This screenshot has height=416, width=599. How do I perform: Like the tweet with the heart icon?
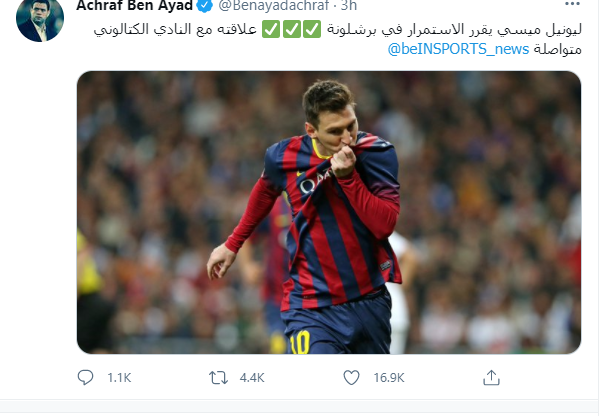(x=351, y=377)
